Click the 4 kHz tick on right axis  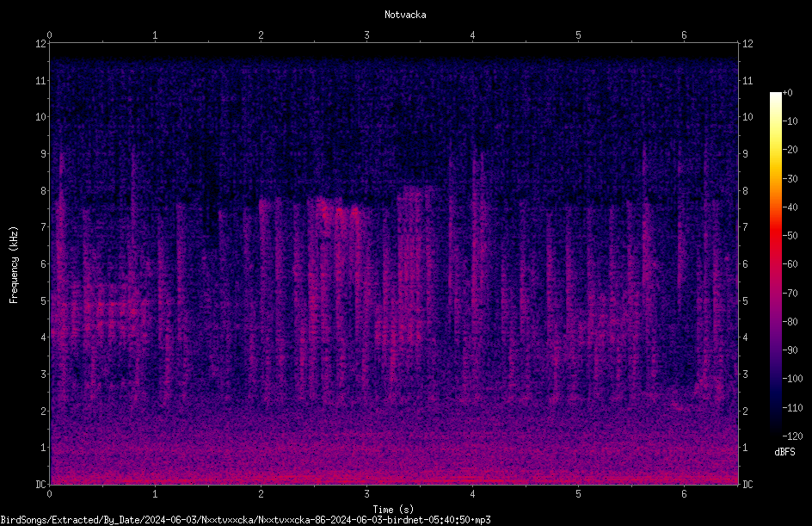(745, 337)
